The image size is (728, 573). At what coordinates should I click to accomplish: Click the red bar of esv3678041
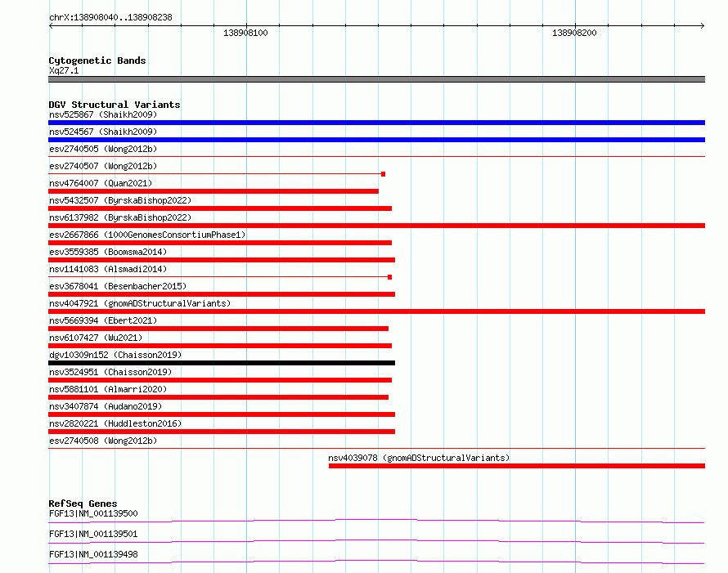pyautogui.click(x=222, y=294)
